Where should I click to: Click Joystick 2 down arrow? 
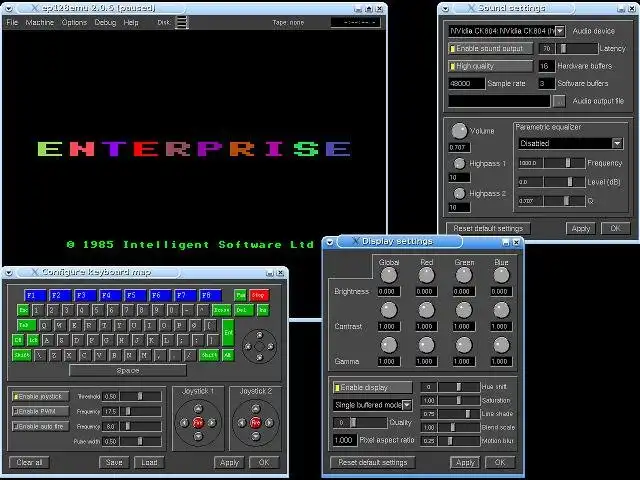pos(256,436)
